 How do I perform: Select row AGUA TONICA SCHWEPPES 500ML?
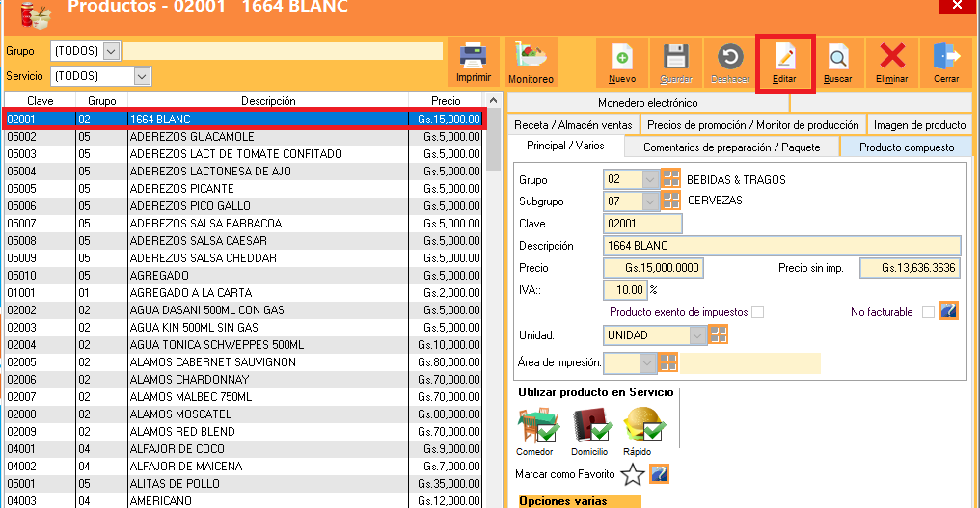pos(244,345)
